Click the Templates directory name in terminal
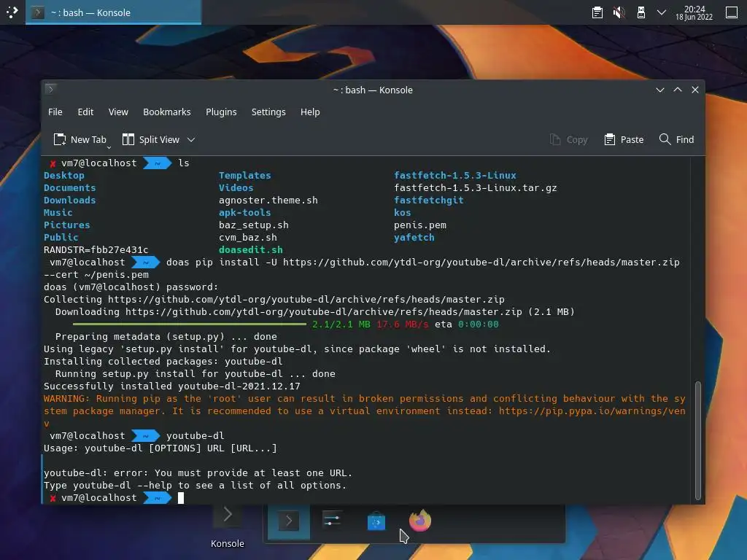The height and width of the screenshot is (560, 747). pyautogui.click(x=245, y=175)
